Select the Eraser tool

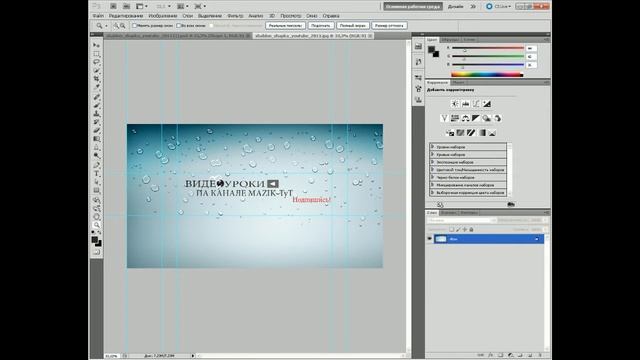[x=96, y=131]
